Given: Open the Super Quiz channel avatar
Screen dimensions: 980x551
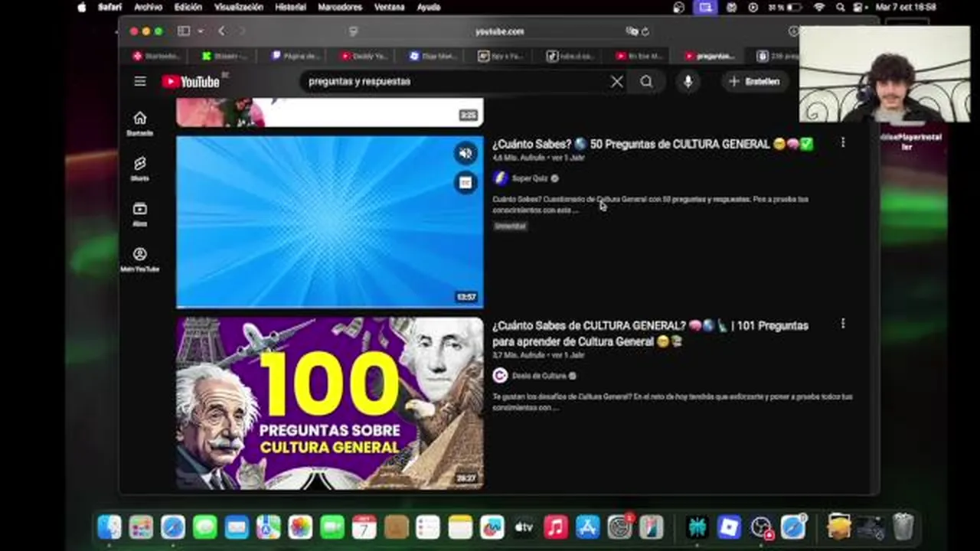Looking at the screenshot, I should pyautogui.click(x=500, y=178).
